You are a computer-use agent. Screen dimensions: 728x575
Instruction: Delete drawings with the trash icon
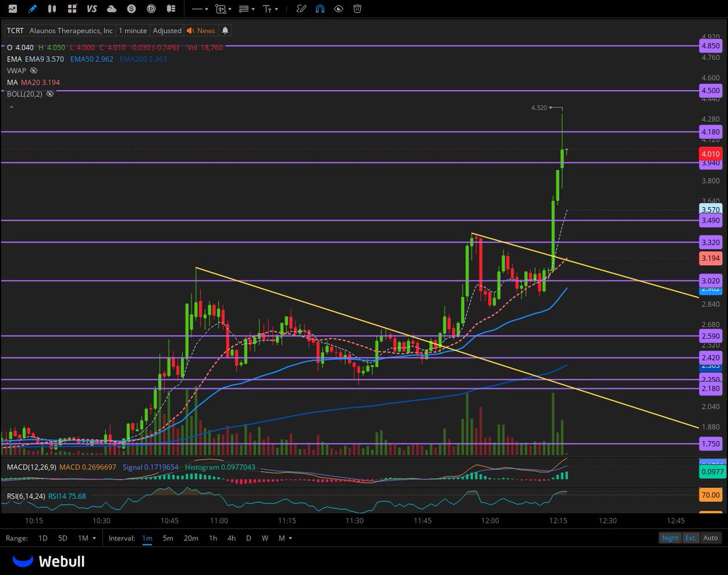point(358,8)
